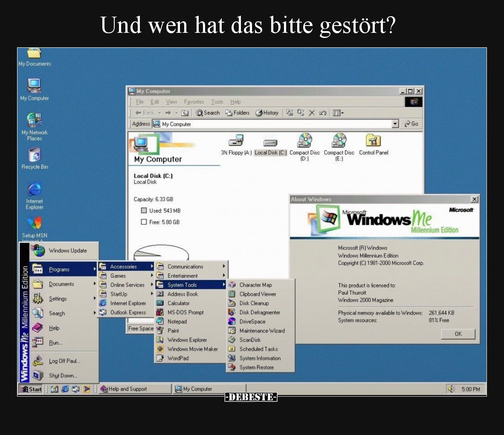Open the Edit menu
The height and width of the screenshot is (435, 504).
click(x=155, y=102)
